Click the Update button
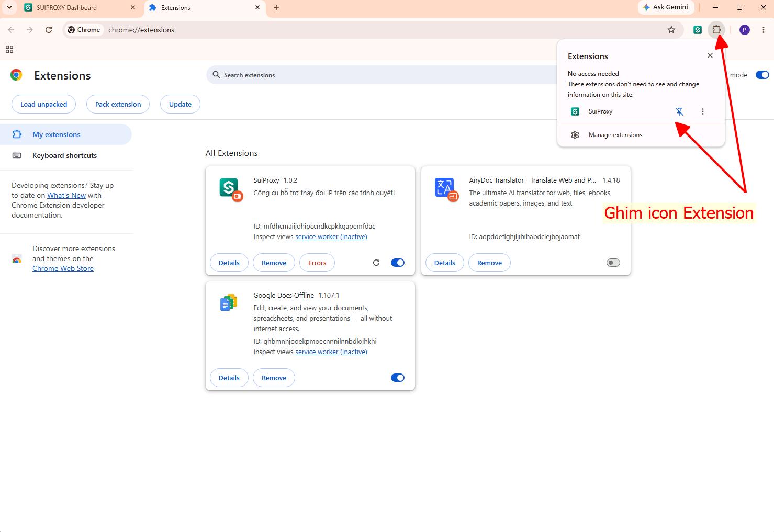The height and width of the screenshot is (532, 774). 180,104
